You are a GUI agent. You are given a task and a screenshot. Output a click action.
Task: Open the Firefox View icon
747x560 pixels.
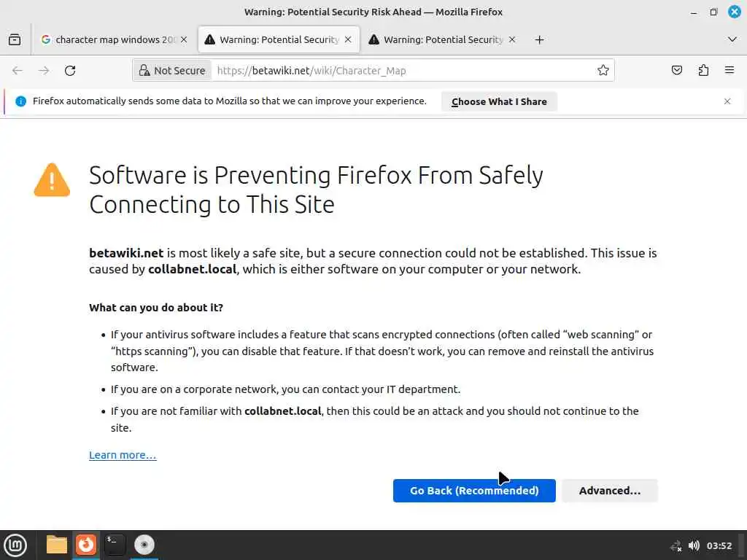tap(15, 39)
